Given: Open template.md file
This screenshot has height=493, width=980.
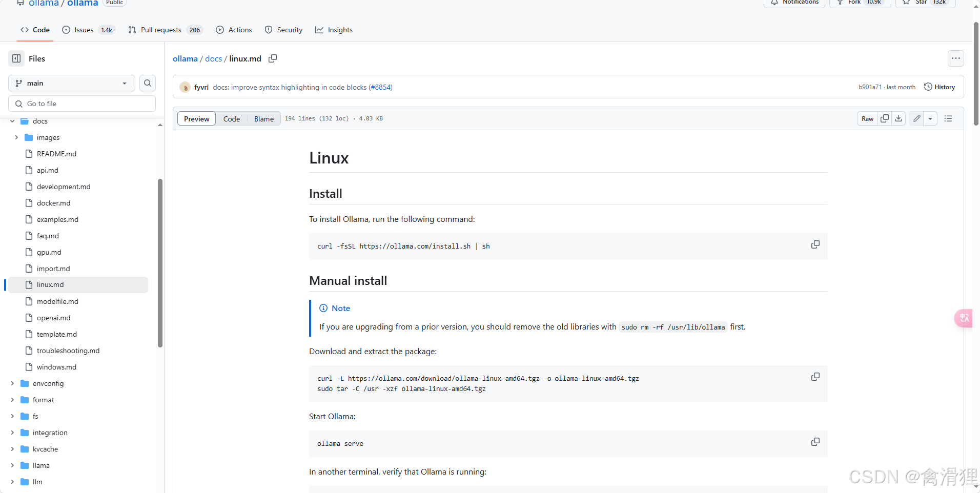Looking at the screenshot, I should pyautogui.click(x=56, y=334).
